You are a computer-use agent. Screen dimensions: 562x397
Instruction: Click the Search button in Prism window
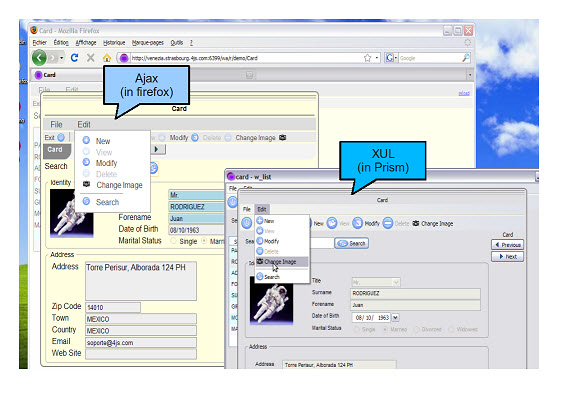(x=352, y=244)
